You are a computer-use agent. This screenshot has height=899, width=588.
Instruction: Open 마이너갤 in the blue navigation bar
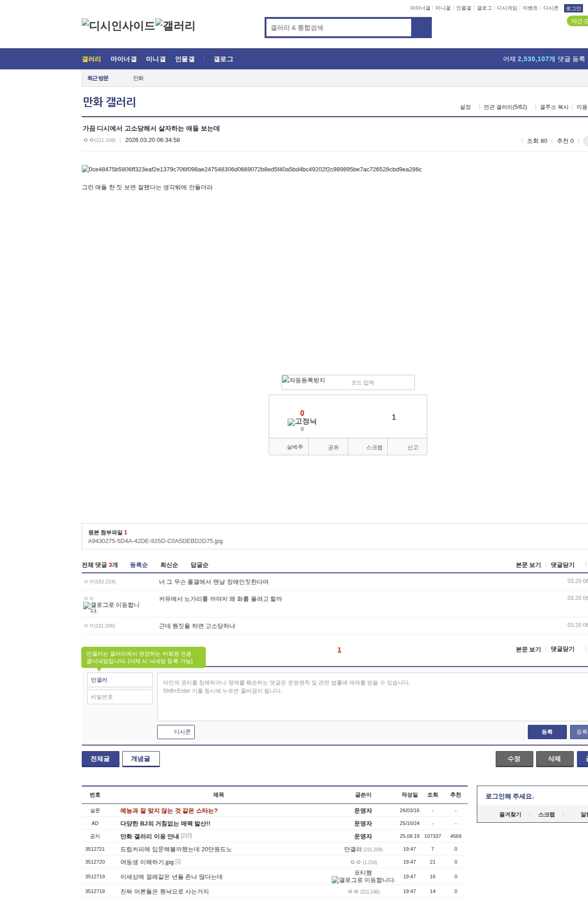point(124,59)
